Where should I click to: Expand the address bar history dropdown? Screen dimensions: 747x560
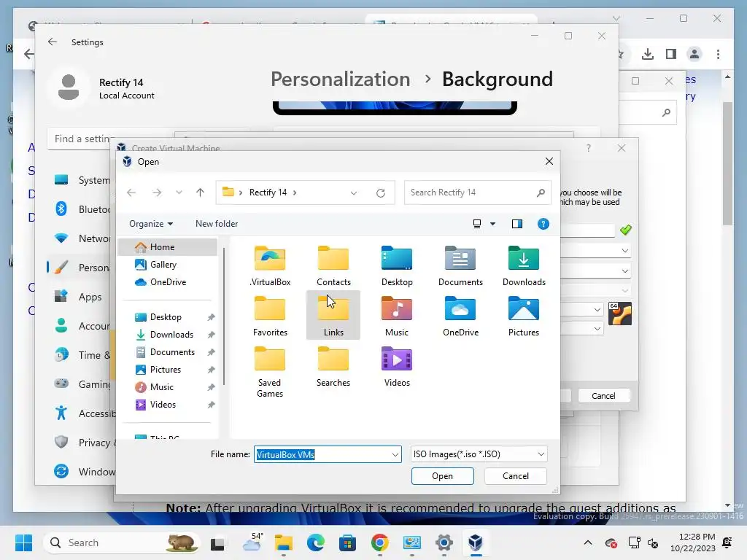354,192
